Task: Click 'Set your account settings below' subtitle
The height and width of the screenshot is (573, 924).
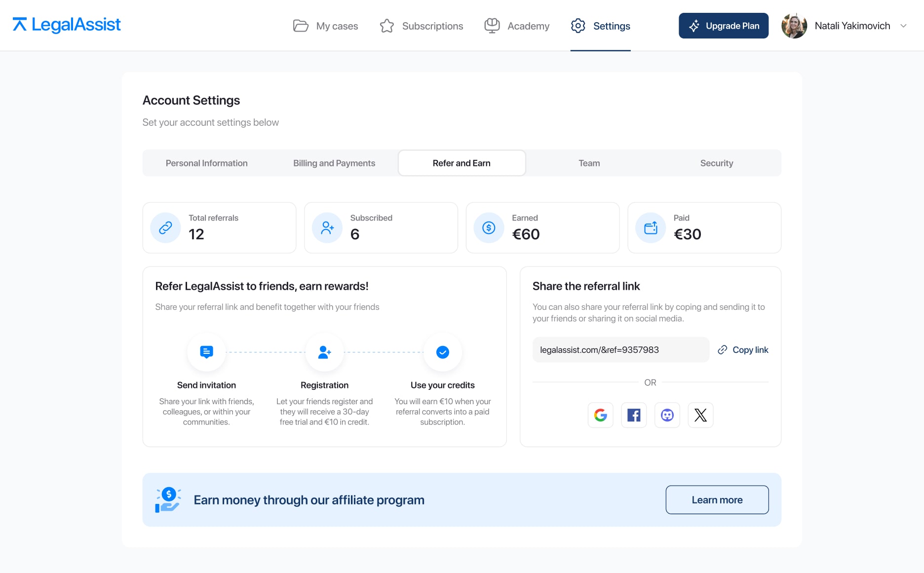Action: (211, 122)
